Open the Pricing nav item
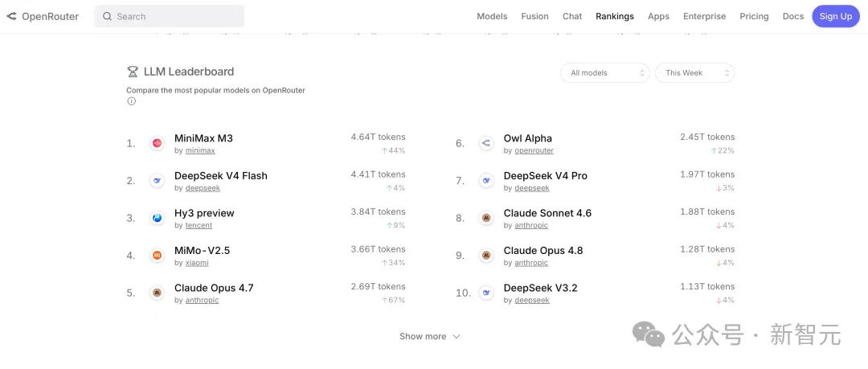This screenshot has height=369, width=868. 755,17
